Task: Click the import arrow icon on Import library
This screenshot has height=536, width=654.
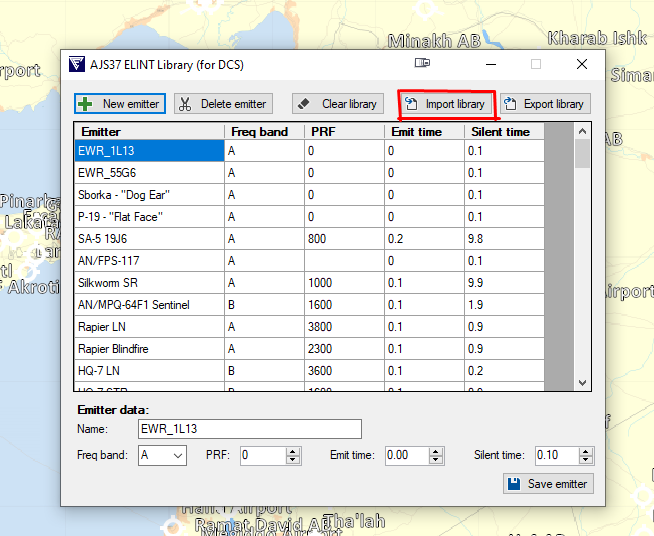Action: coord(411,103)
